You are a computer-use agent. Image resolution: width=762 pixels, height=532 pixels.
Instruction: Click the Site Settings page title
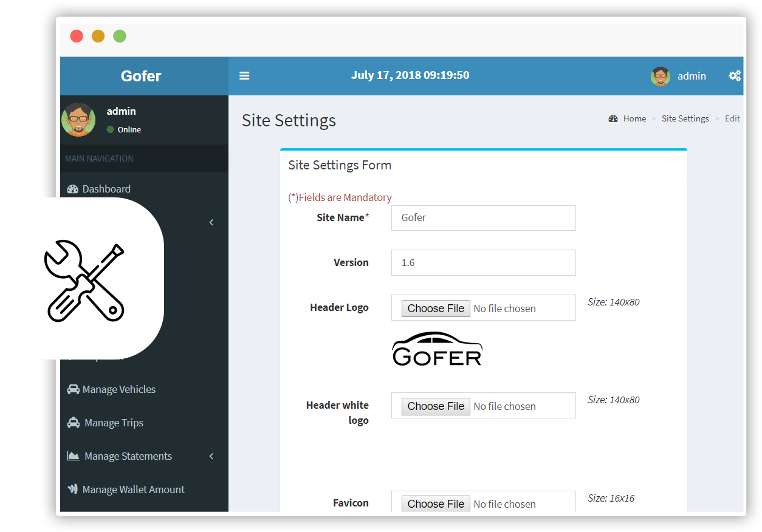click(289, 120)
